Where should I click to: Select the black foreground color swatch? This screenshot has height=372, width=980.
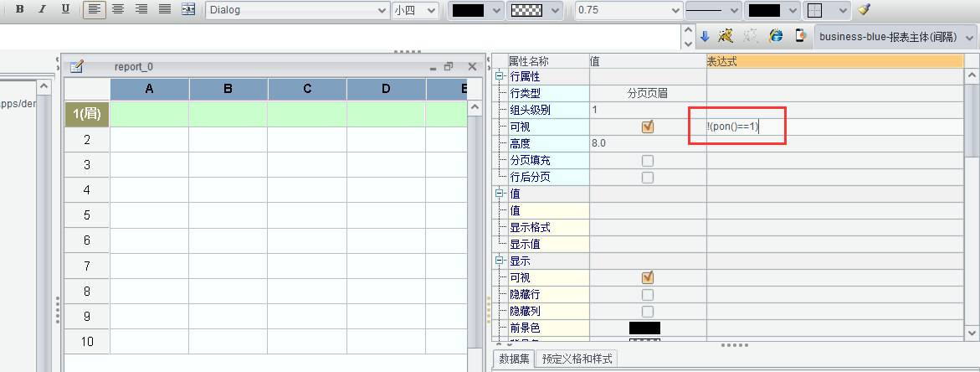pyautogui.click(x=468, y=10)
